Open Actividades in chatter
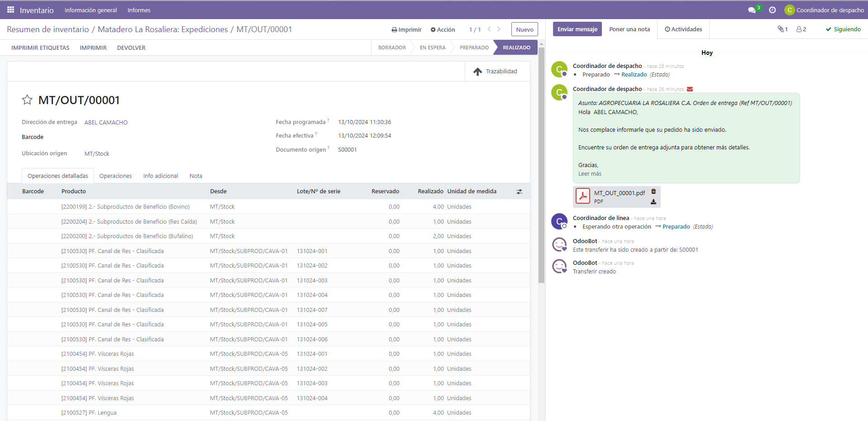Image resolution: width=868 pixels, height=421 pixels. pyautogui.click(x=683, y=29)
